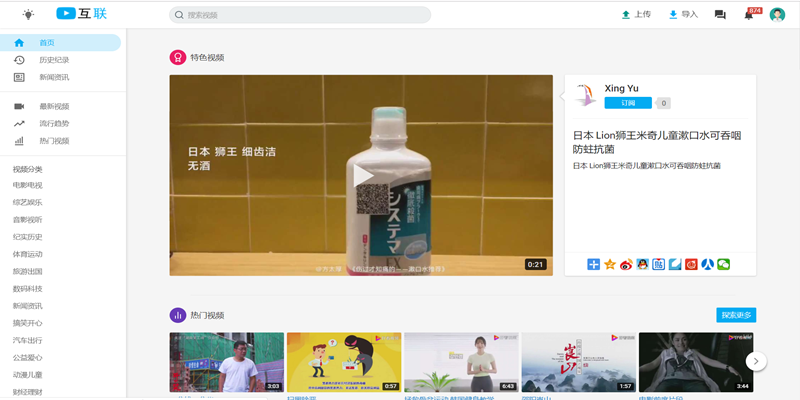This screenshot has width=800, height=400.
Task: Select the 搞笑开心 category
Action: [28, 323]
